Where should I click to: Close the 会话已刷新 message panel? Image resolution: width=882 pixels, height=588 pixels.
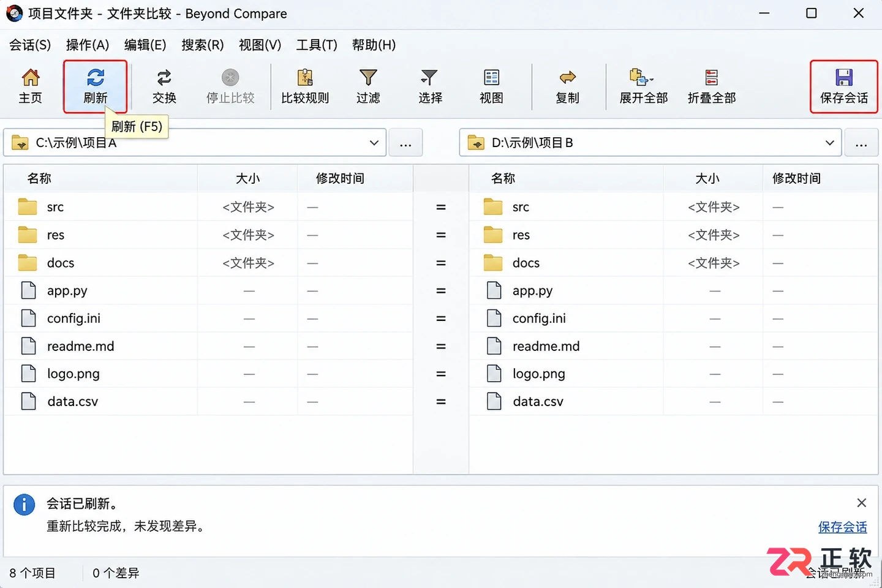(861, 503)
